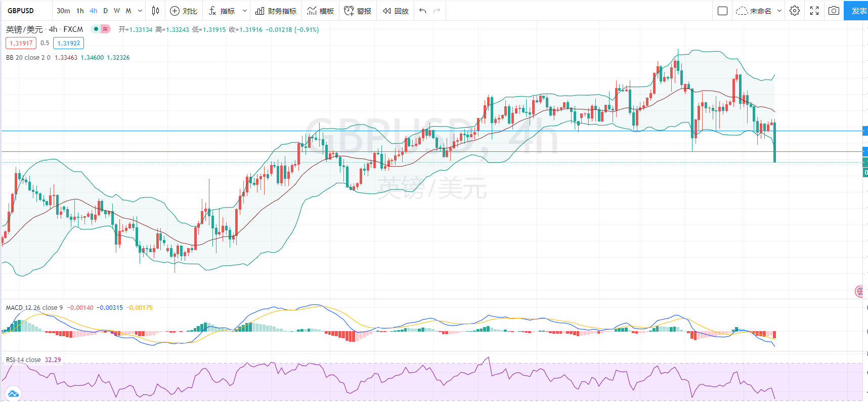Viewport: 868px width, 402px height.
Task: Click the blue 发表 publish button
Action: (x=856, y=11)
